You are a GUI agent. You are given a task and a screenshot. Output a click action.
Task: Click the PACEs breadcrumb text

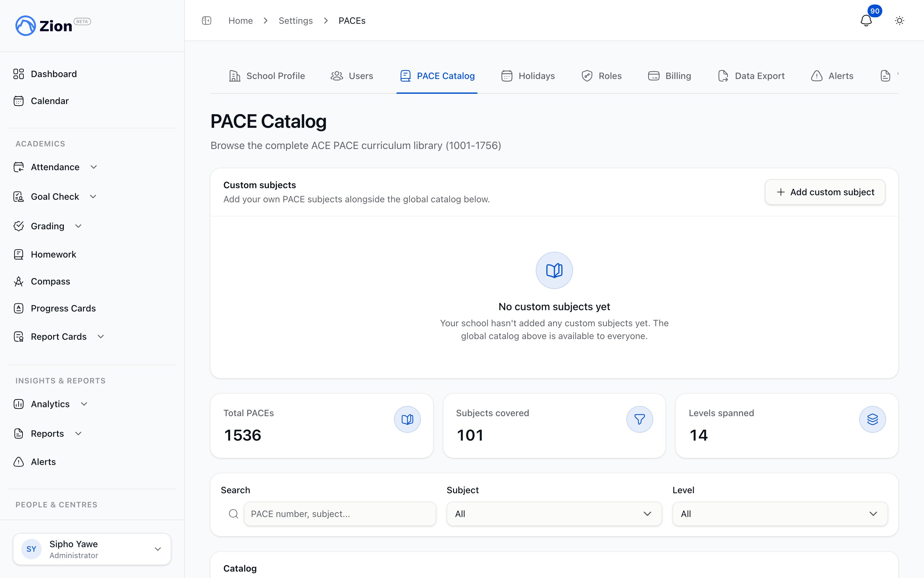tap(352, 21)
